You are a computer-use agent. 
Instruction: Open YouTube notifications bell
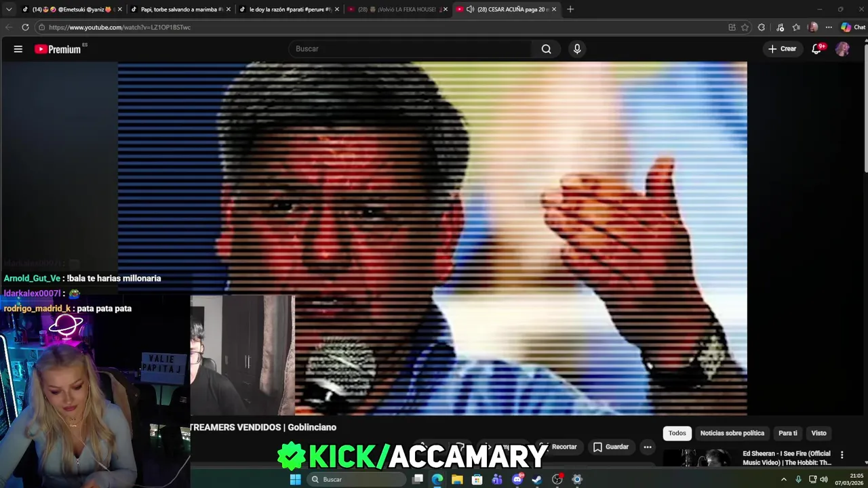tap(817, 49)
